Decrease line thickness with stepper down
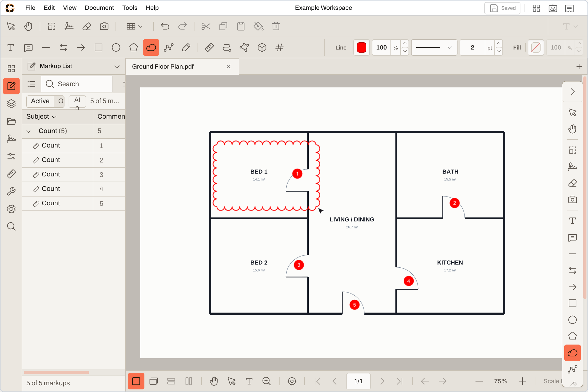588x392 pixels. pos(499,51)
